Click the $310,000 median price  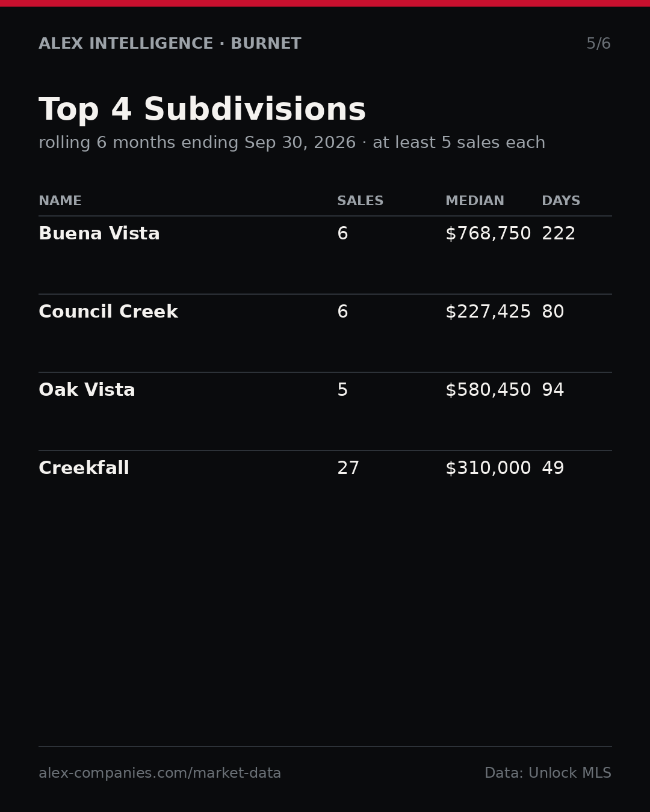(x=488, y=469)
